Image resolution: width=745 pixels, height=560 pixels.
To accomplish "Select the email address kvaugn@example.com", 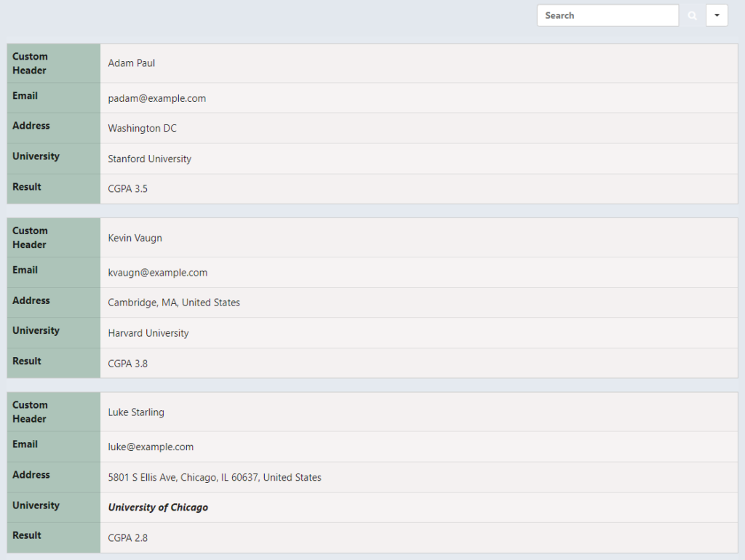I will (x=156, y=272).
